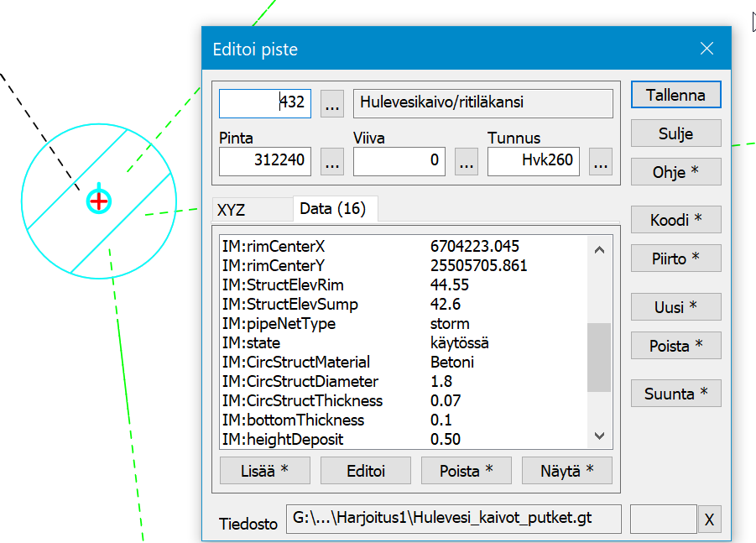Screen dimensions: 756x543
Task: Select the Data (16) tab
Action: pos(333,209)
